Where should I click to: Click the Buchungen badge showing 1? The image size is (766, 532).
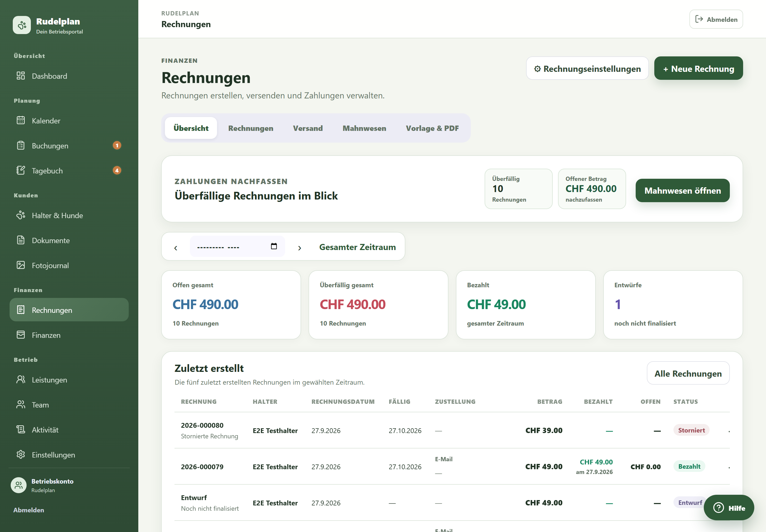point(117,145)
